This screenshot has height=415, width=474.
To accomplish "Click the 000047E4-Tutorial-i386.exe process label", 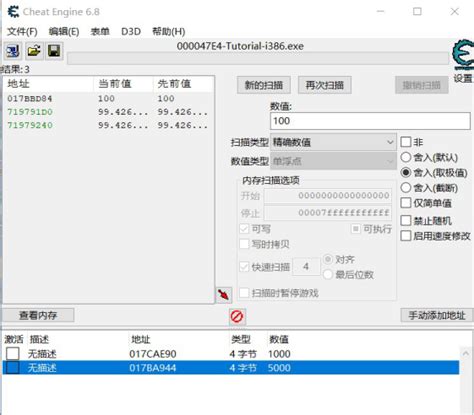I will [240, 46].
